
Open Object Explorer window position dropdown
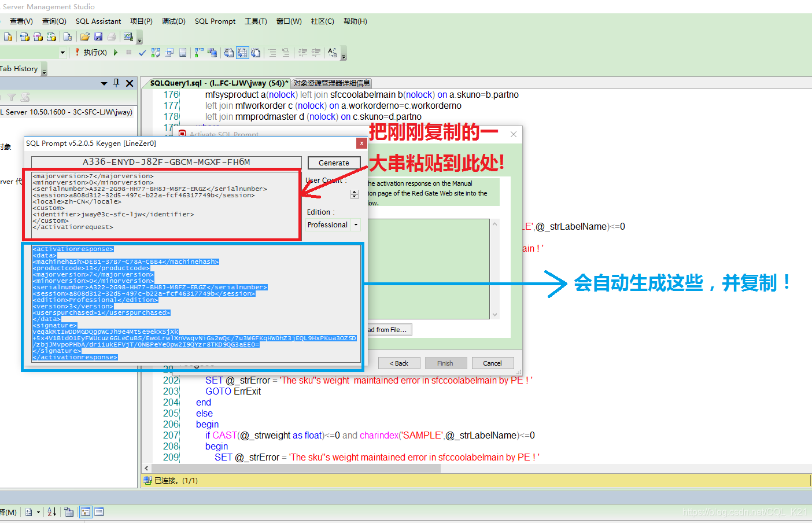click(x=104, y=83)
